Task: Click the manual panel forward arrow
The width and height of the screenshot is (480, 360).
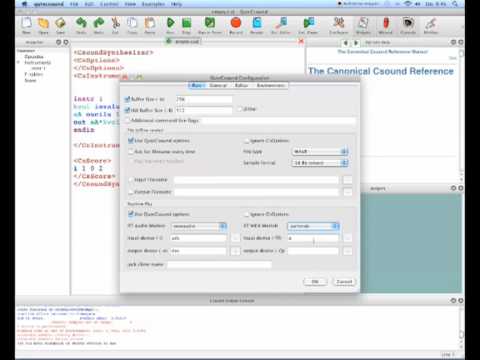Action: point(356,43)
